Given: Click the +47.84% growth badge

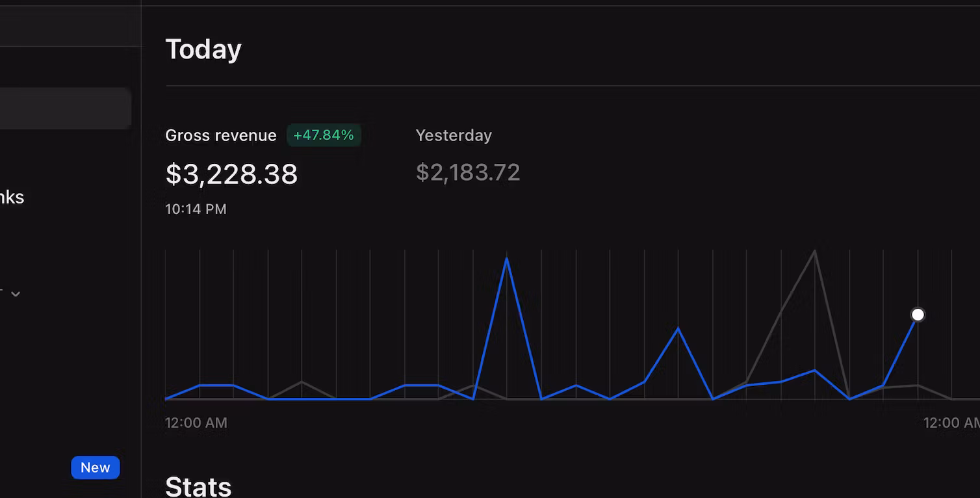Looking at the screenshot, I should tap(323, 135).
